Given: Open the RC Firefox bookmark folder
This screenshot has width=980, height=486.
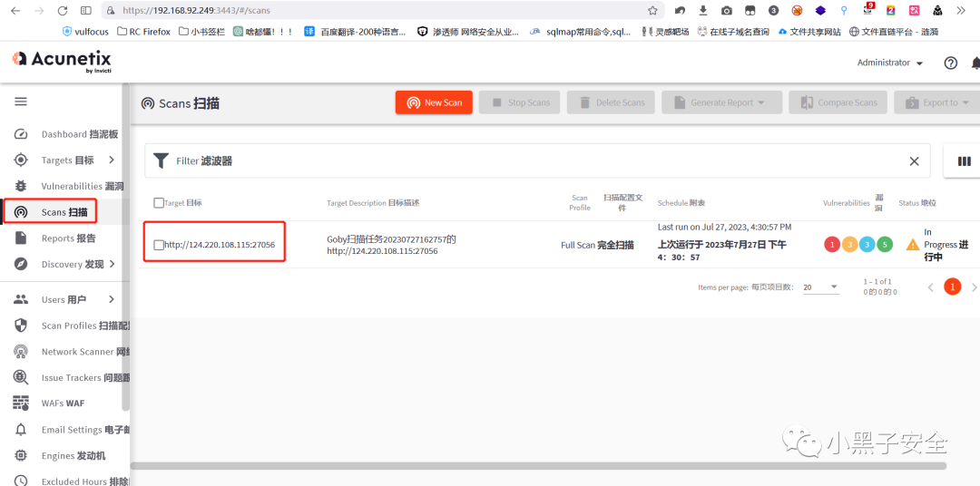Looking at the screenshot, I should coord(143,31).
